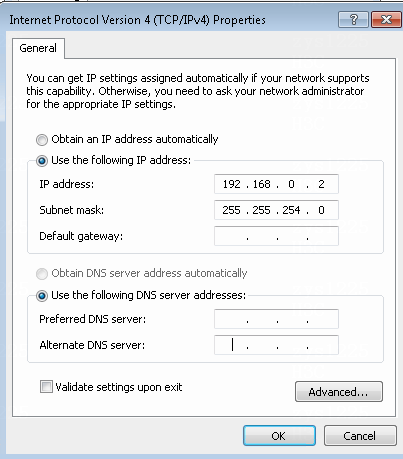Open the General tab
The height and width of the screenshot is (459, 403).
pos(38,48)
